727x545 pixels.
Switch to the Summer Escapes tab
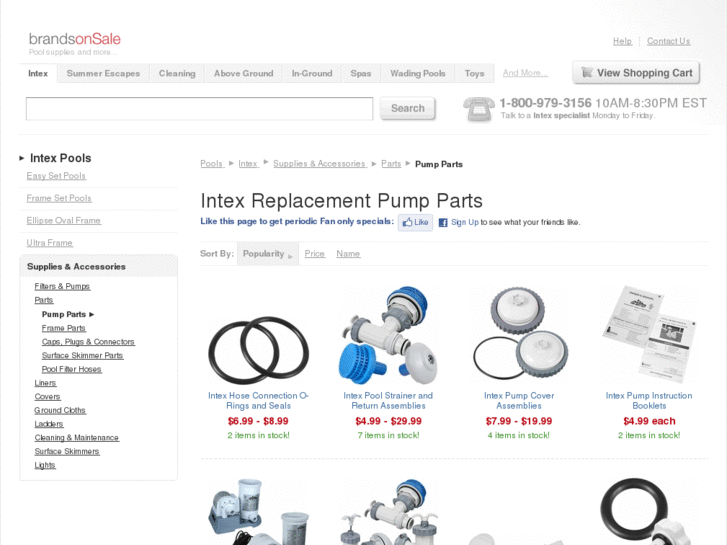pyautogui.click(x=103, y=73)
